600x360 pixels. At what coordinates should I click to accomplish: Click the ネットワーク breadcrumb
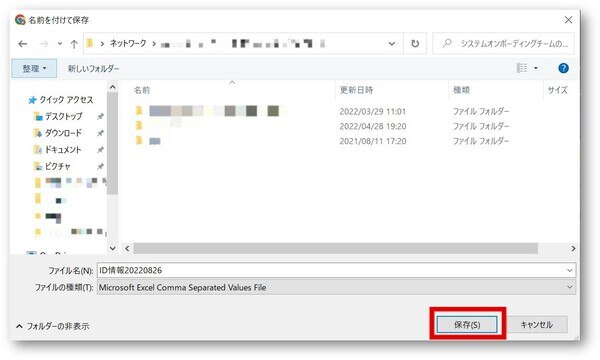pyautogui.click(x=128, y=44)
